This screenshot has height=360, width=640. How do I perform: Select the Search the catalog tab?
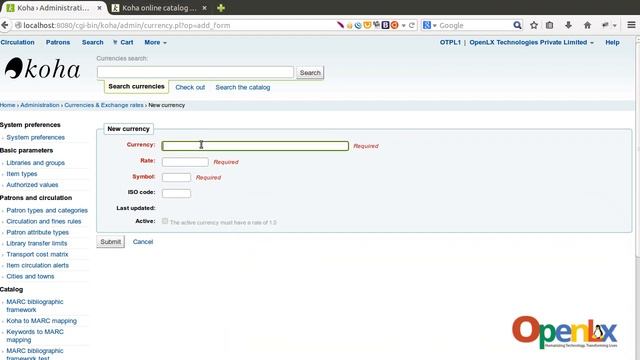point(243,87)
